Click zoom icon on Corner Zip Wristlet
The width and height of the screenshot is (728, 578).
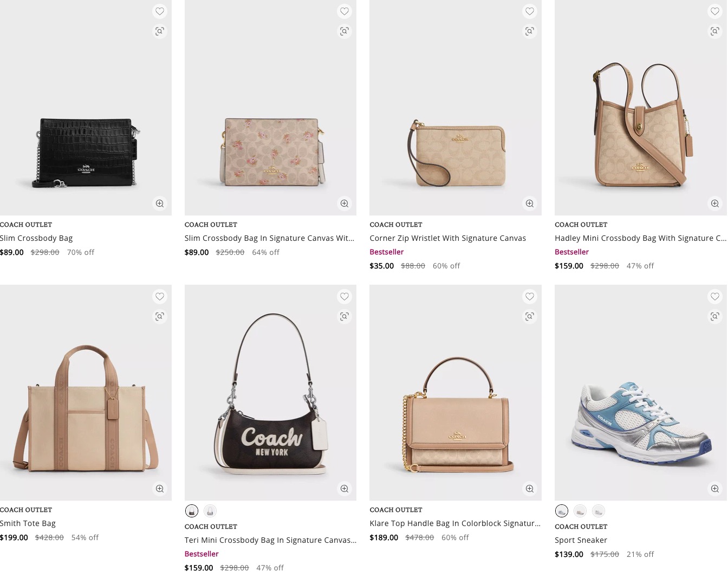tap(529, 203)
